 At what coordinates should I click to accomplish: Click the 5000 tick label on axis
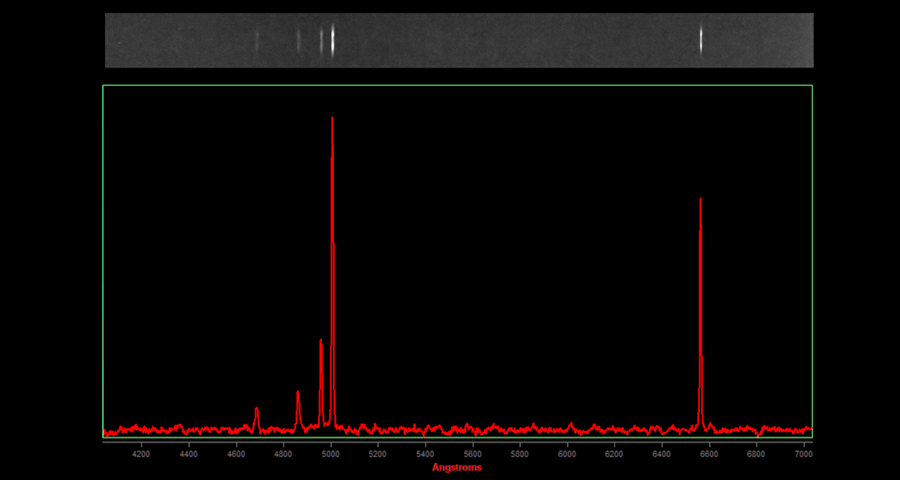pyautogui.click(x=331, y=454)
